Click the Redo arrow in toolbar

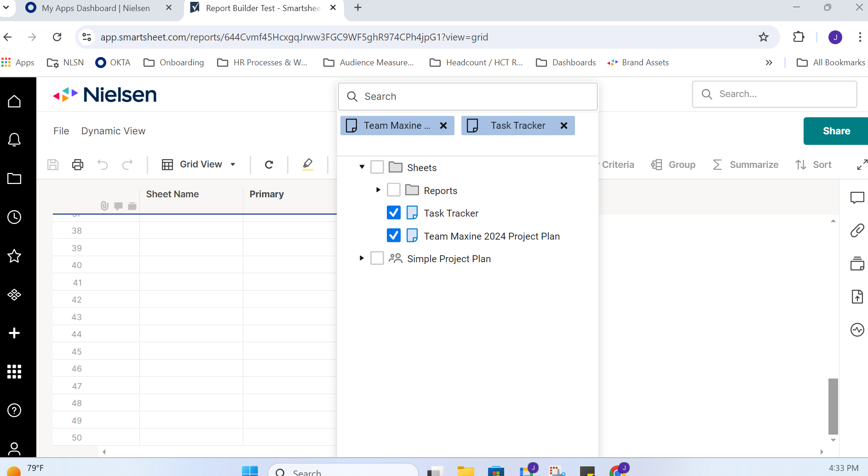pos(127,165)
